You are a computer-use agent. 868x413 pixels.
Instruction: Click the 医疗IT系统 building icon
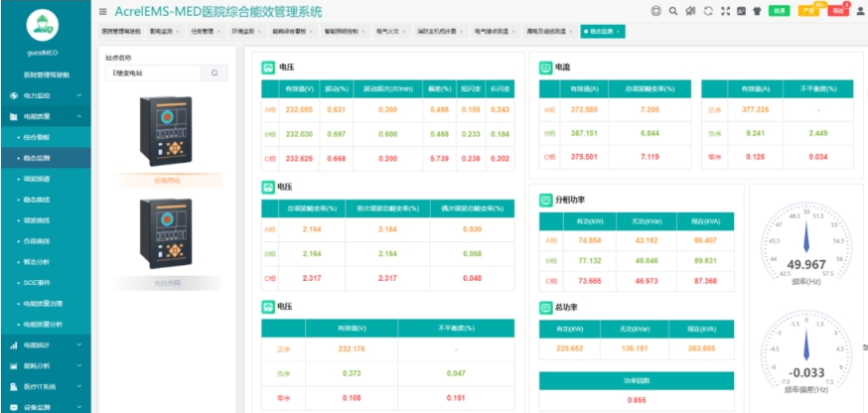pyautogui.click(x=14, y=386)
